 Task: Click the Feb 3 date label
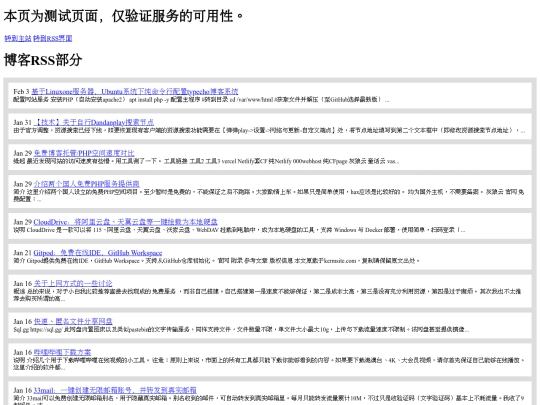[x=21, y=92]
